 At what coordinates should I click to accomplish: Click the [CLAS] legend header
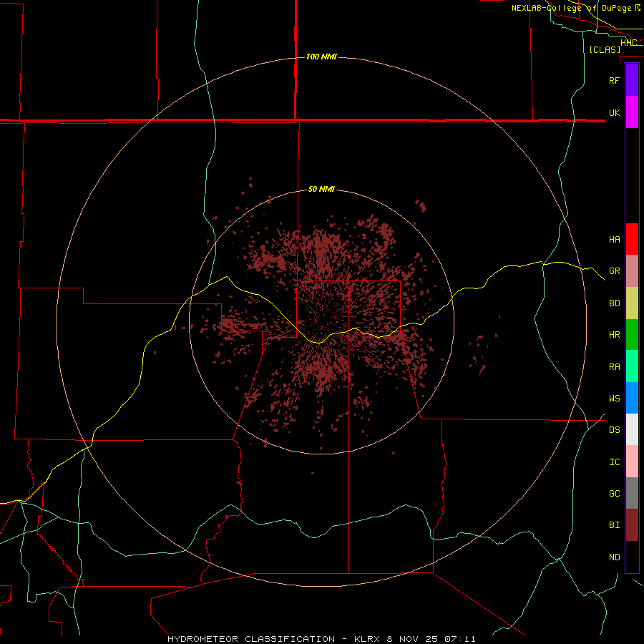coord(605,49)
